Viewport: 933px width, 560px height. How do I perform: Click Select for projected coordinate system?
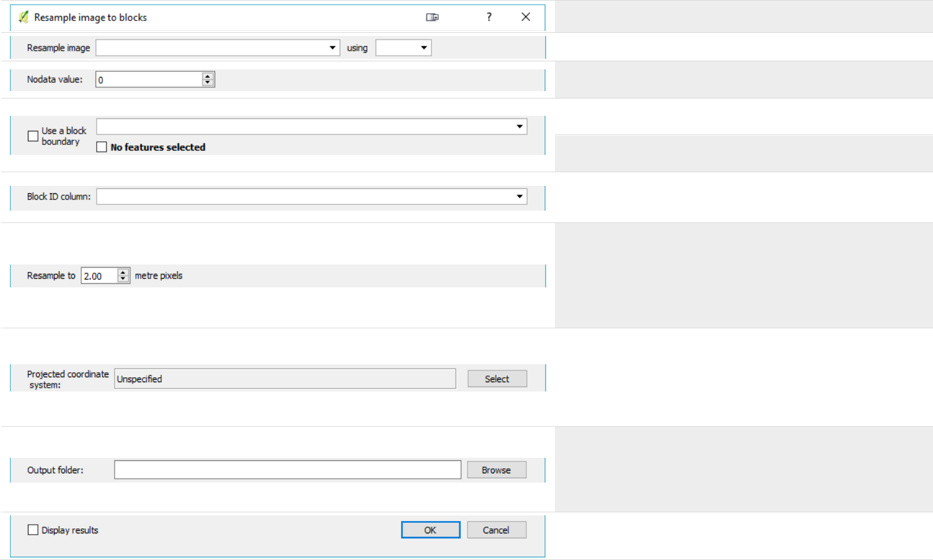[497, 379]
